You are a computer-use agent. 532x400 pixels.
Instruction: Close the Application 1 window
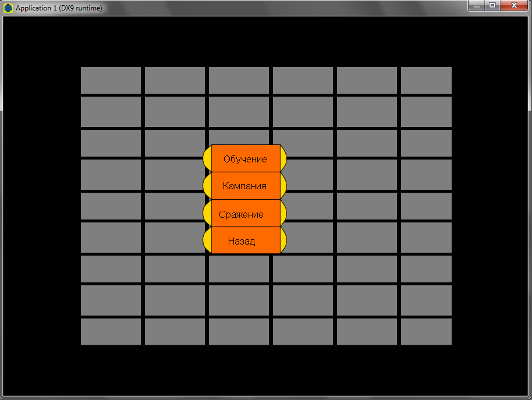[x=514, y=5]
